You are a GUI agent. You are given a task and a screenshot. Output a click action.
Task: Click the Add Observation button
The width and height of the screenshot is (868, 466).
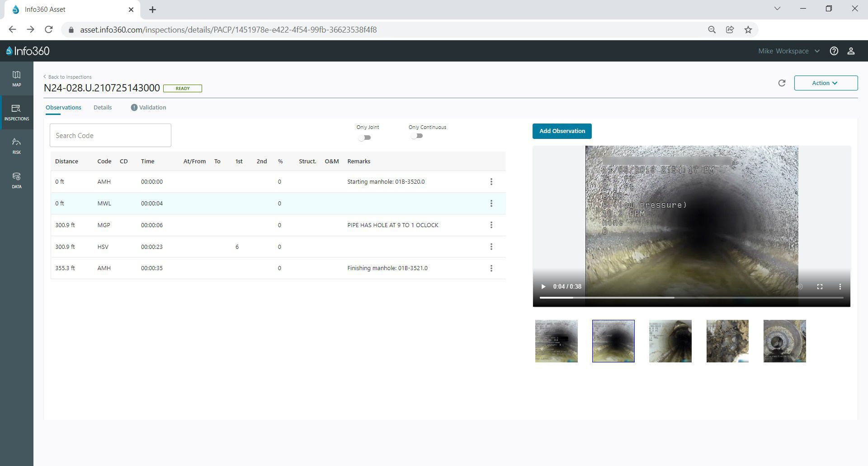561,131
